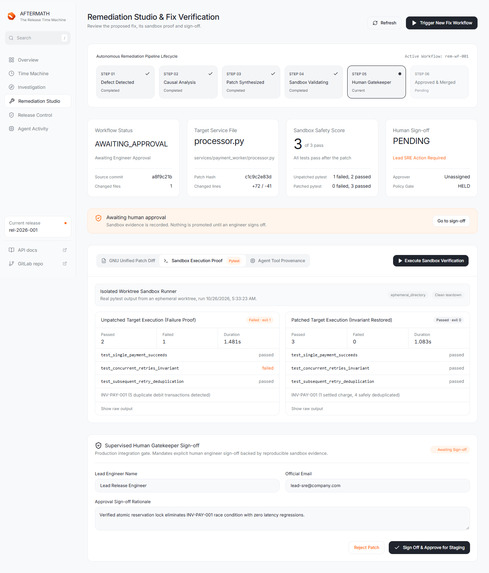Click the orange shield icon in approval banner
Screen dimensions: 489x573
pyautogui.click(x=98, y=218)
